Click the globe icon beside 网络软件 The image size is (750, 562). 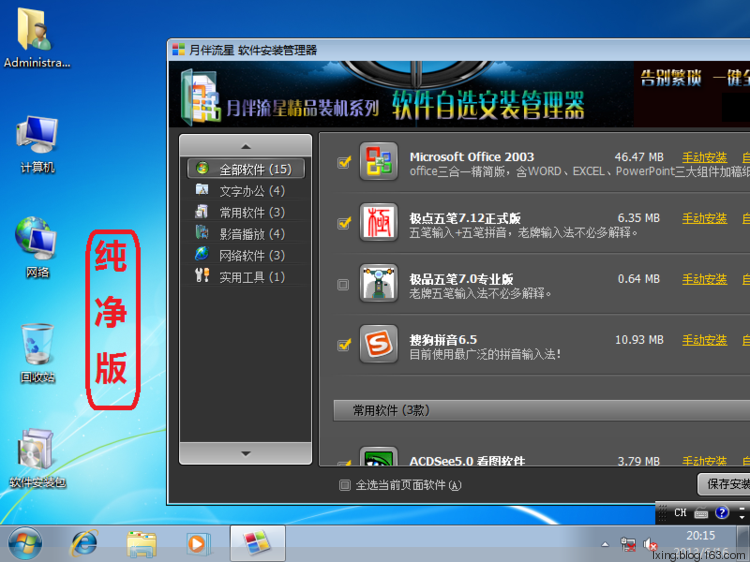202,254
